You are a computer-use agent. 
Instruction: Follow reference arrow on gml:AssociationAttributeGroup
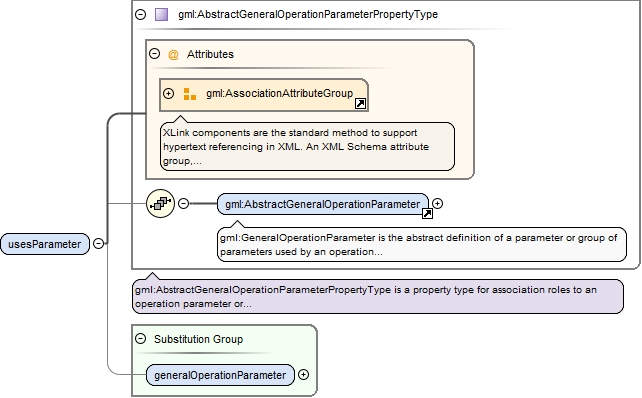pos(360,104)
